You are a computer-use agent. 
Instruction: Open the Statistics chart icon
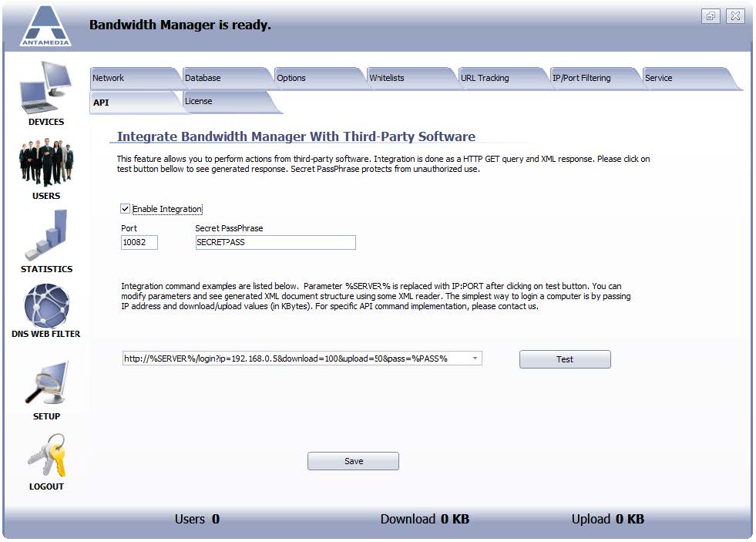click(46, 235)
